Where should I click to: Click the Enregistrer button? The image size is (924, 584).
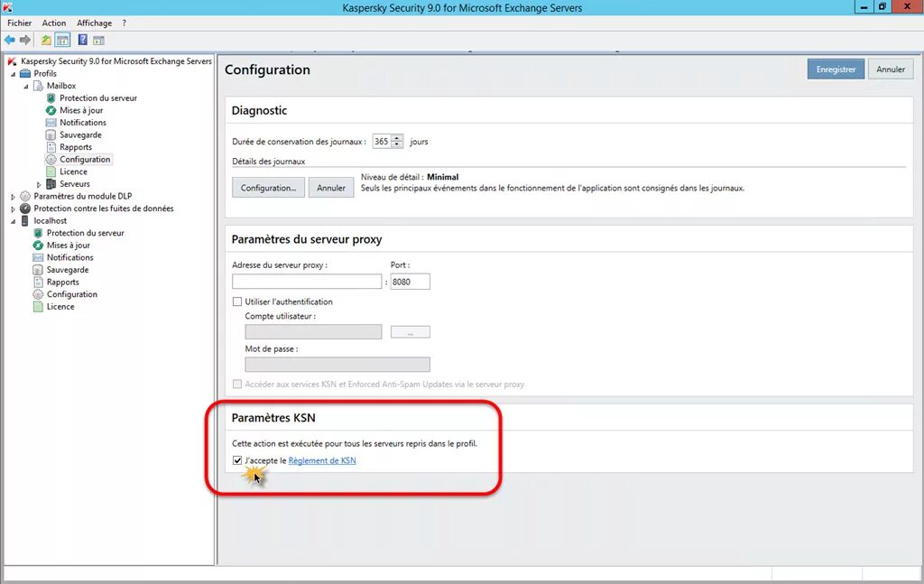pyautogui.click(x=836, y=70)
